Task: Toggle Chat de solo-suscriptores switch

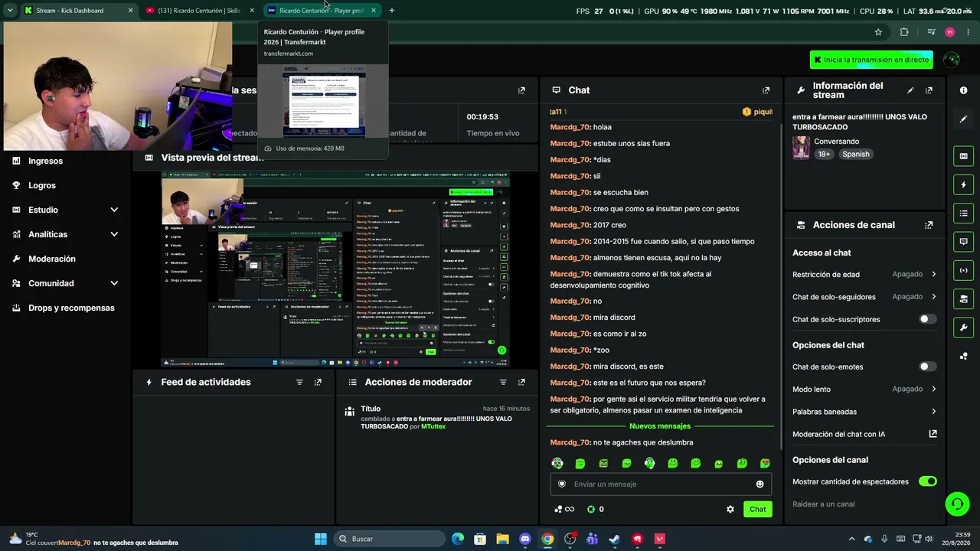Action: click(927, 319)
